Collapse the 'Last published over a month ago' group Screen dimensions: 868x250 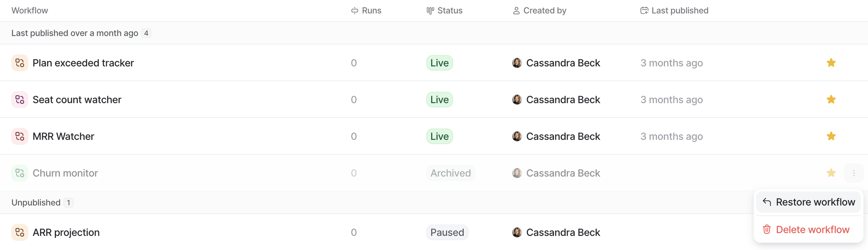click(74, 33)
